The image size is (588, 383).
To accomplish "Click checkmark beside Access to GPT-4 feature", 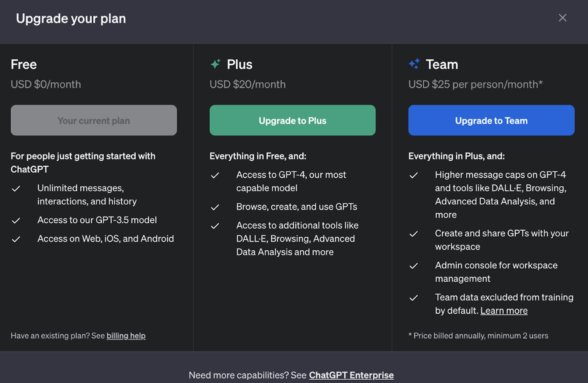I will point(215,175).
